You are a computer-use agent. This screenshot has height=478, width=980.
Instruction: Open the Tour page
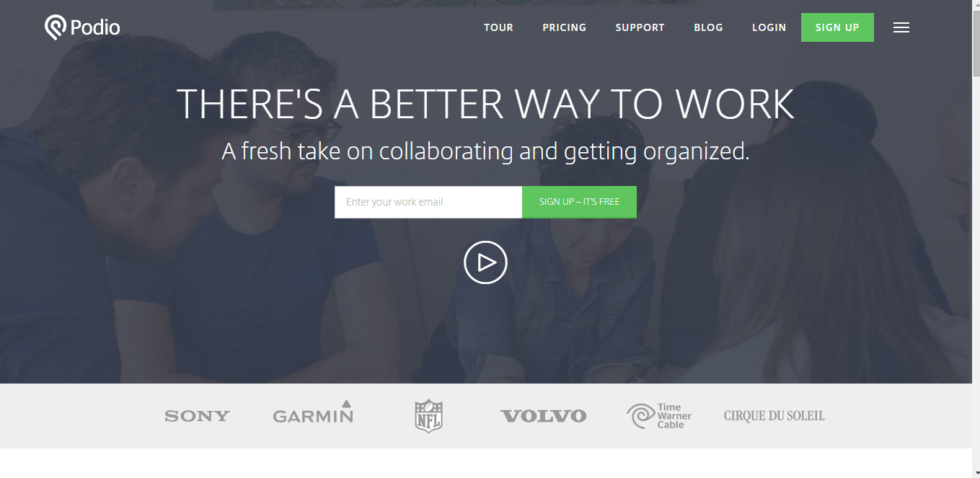coord(498,27)
